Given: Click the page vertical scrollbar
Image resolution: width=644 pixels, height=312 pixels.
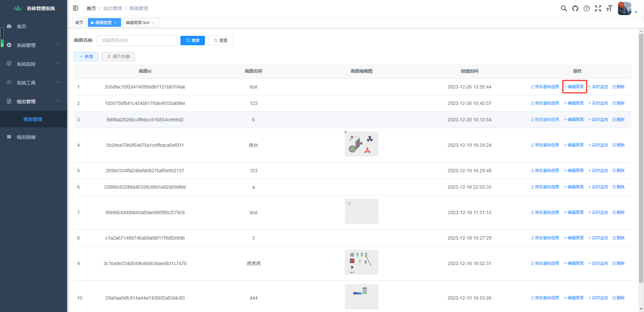Looking at the screenshot, I should (641, 158).
